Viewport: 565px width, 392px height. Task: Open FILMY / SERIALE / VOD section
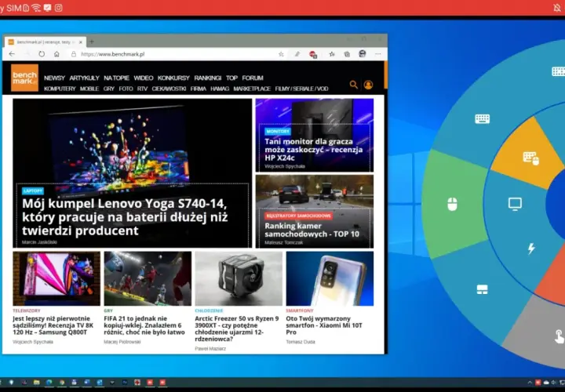click(301, 89)
